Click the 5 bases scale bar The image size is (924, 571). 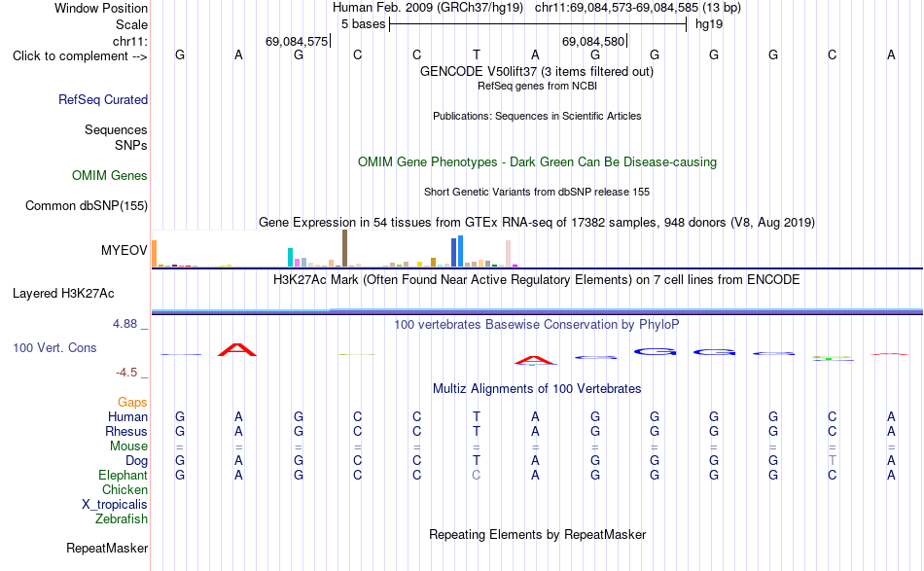(538, 24)
